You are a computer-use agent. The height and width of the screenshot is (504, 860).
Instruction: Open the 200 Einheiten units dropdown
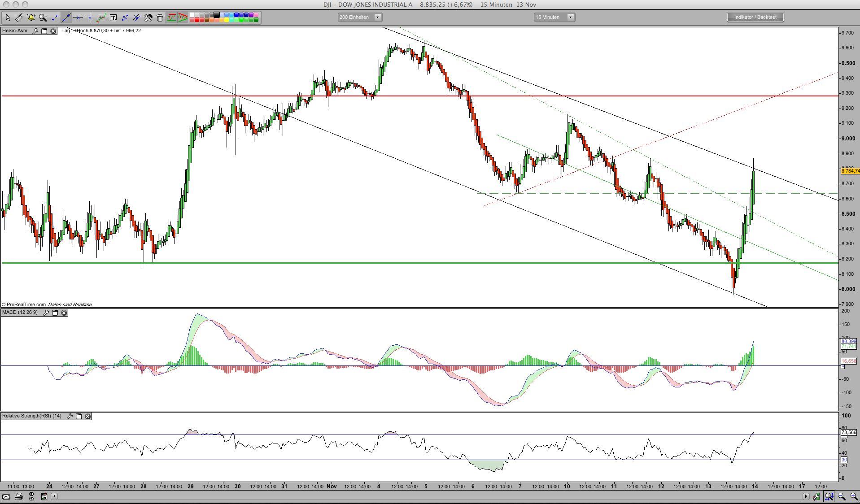click(x=360, y=17)
